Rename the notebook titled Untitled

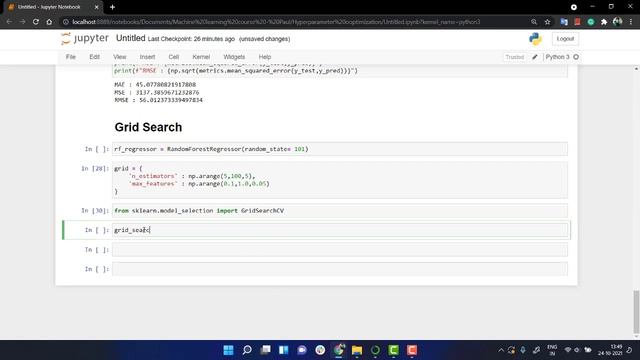coord(131,38)
